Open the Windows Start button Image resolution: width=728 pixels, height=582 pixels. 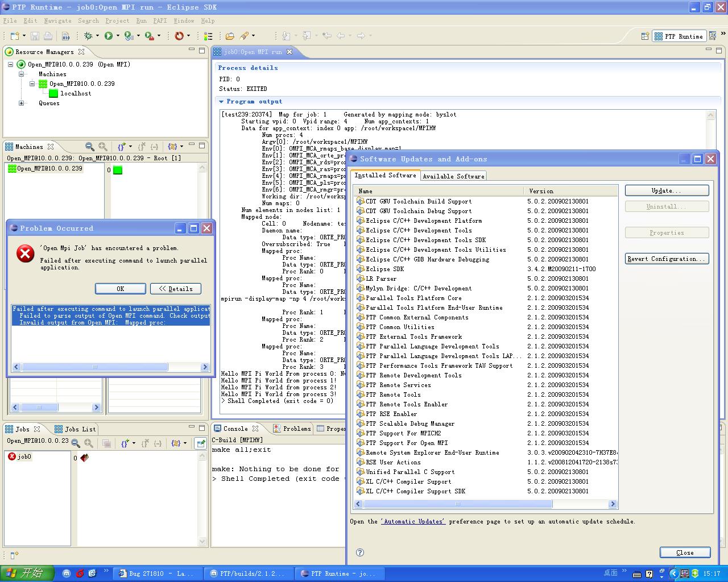(x=27, y=573)
